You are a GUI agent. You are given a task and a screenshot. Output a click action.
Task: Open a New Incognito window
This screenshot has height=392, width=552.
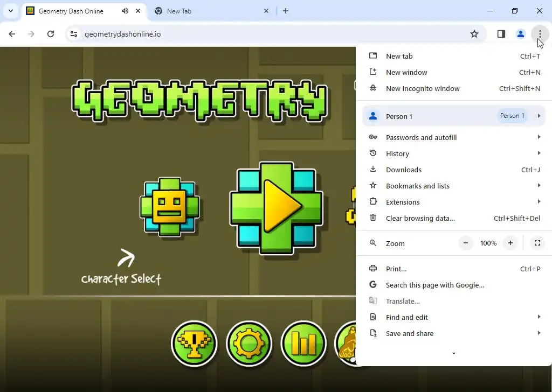pyautogui.click(x=454, y=89)
